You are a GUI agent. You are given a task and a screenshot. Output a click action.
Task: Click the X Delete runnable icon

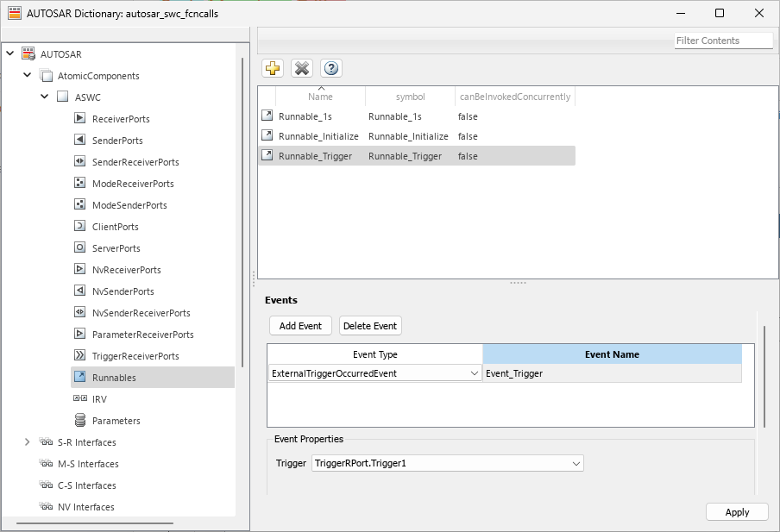(x=302, y=68)
